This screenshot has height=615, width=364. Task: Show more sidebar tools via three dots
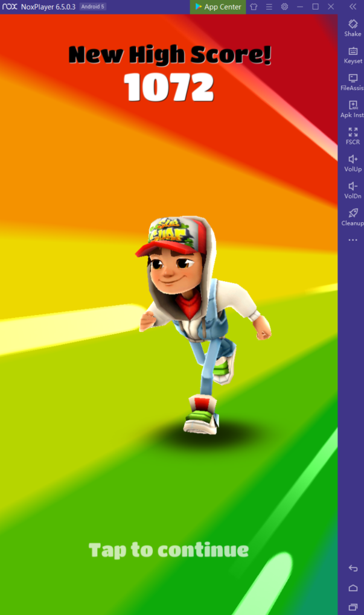pos(353,240)
